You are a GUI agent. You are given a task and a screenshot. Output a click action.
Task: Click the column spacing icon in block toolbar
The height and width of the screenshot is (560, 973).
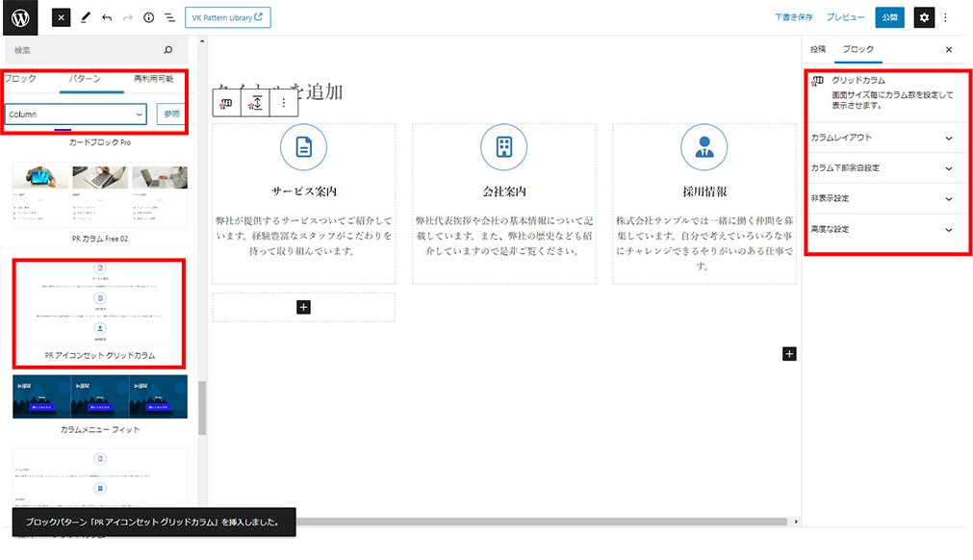(252, 103)
